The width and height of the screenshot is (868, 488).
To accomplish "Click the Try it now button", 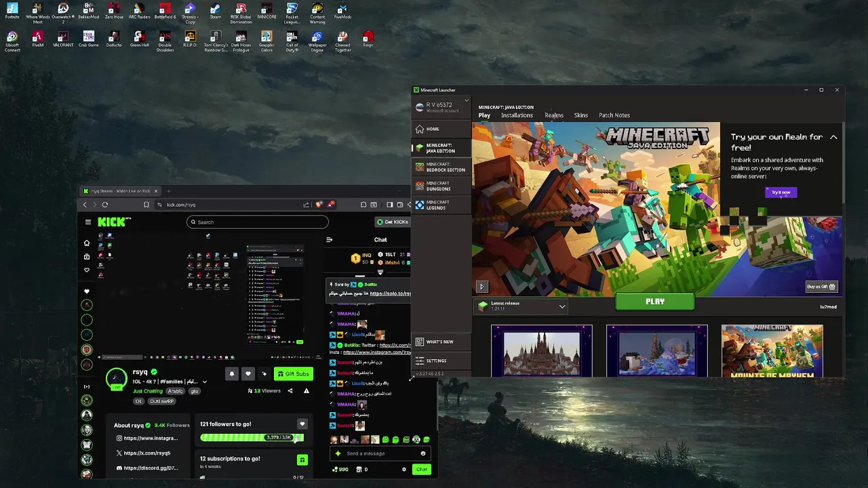I will (x=781, y=192).
